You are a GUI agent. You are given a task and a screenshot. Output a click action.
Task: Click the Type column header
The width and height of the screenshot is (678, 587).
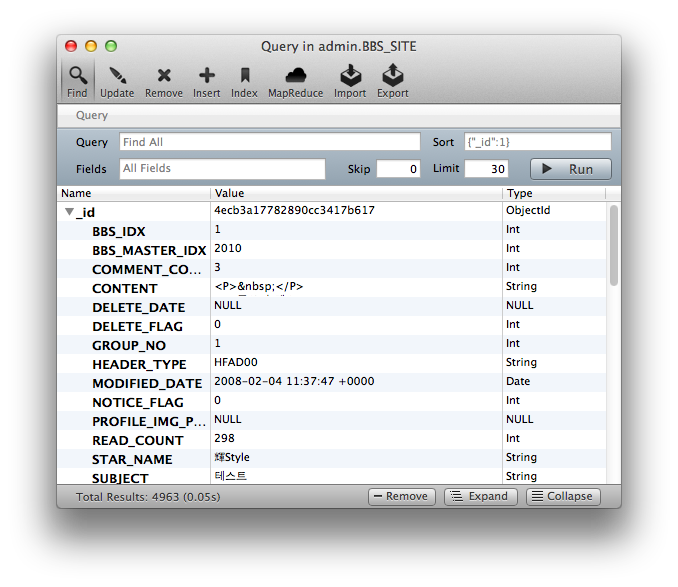[x=554, y=193]
